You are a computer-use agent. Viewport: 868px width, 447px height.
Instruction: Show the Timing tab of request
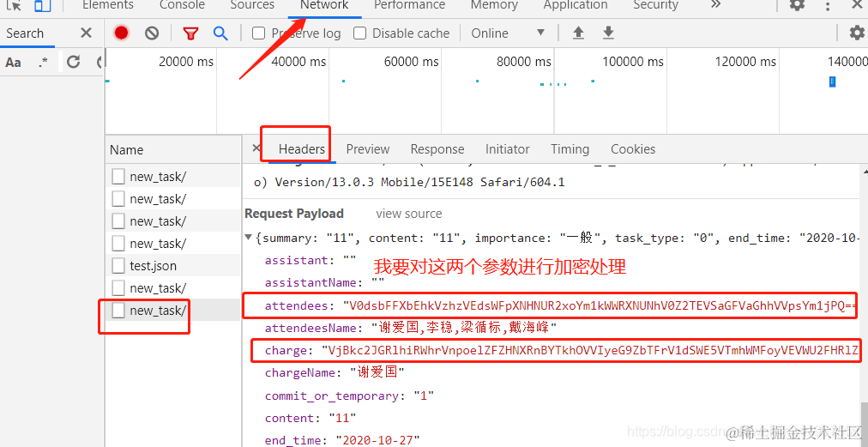coord(570,149)
